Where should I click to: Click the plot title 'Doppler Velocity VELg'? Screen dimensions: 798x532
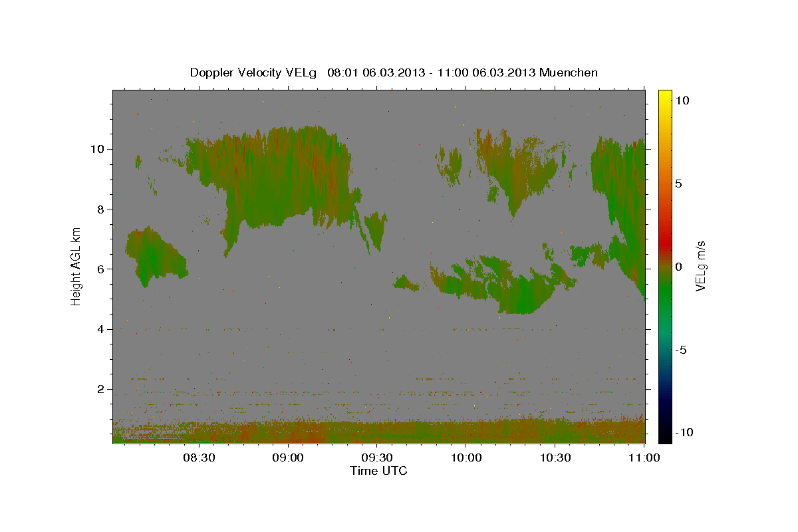[x=255, y=72]
